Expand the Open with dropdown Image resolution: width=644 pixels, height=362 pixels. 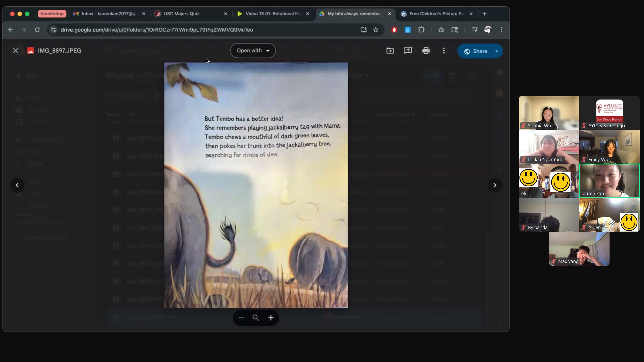[253, 51]
